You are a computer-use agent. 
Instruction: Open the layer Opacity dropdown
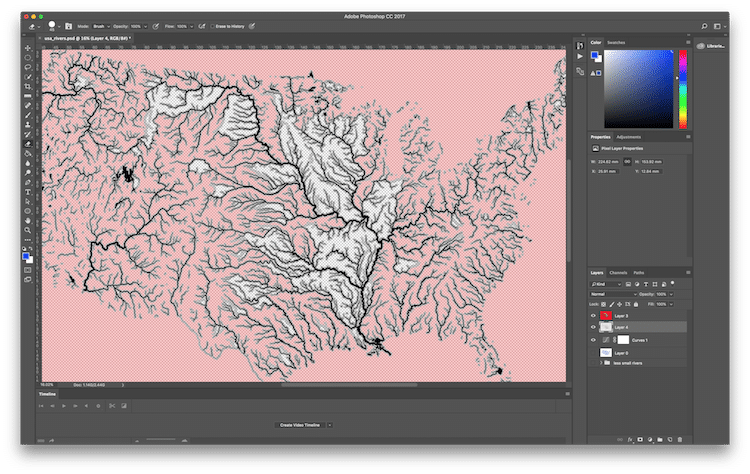click(x=671, y=294)
